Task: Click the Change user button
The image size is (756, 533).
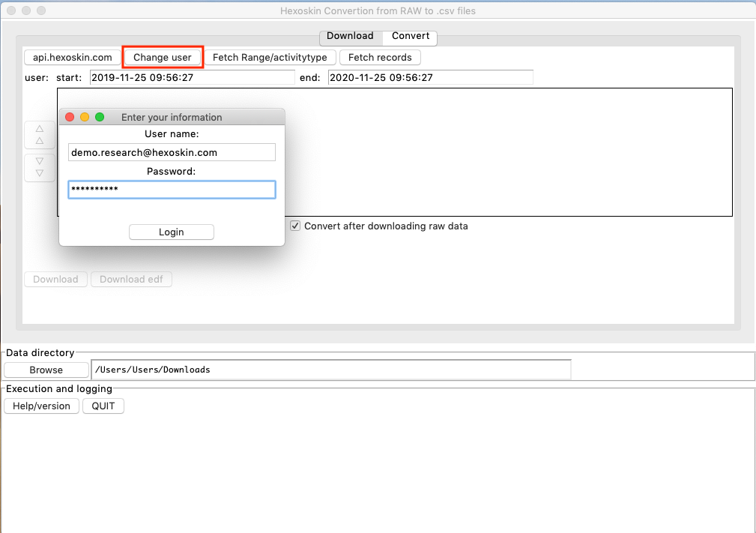Action: coord(163,58)
